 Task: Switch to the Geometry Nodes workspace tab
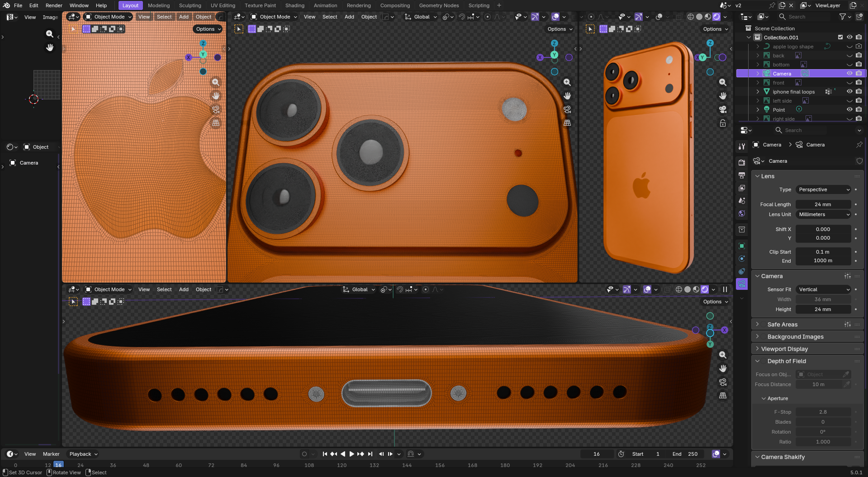click(x=439, y=5)
